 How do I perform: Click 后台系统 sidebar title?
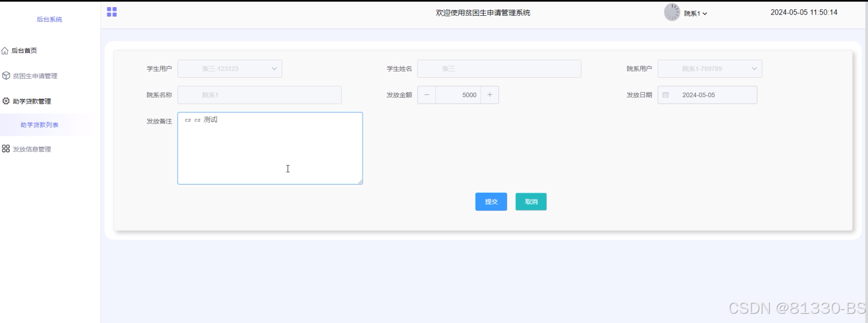tap(49, 20)
